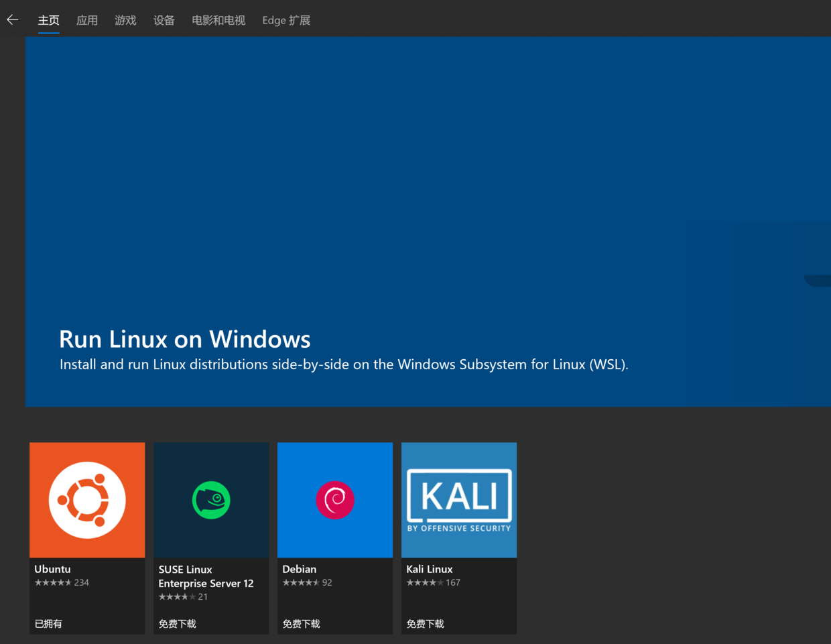Click the Run Linux on Windows banner heading
The height and width of the screenshot is (644, 831).
[x=185, y=339]
